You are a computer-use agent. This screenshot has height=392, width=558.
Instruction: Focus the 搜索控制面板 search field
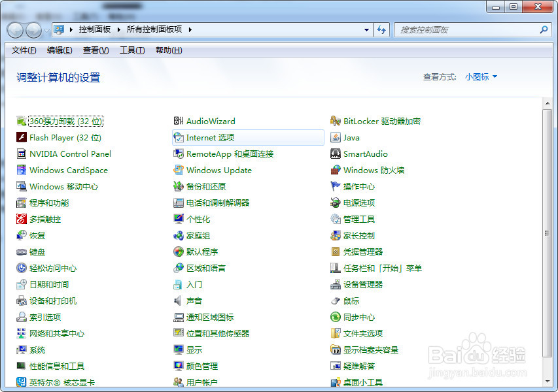[472, 30]
